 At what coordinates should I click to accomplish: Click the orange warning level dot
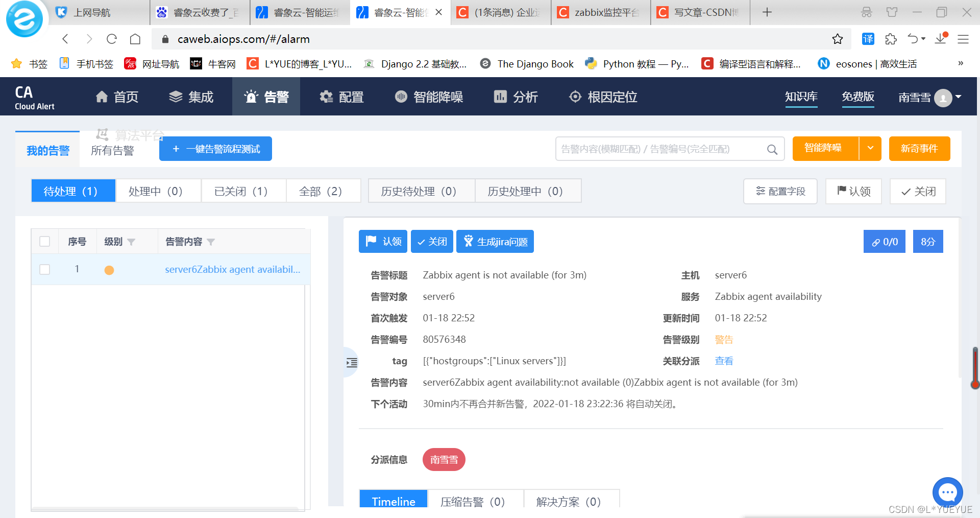(x=109, y=270)
